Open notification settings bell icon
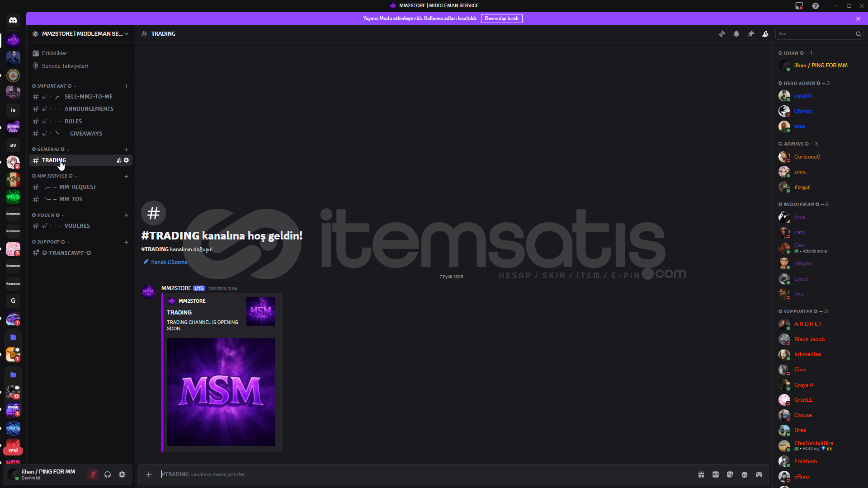The height and width of the screenshot is (488, 868). (736, 34)
